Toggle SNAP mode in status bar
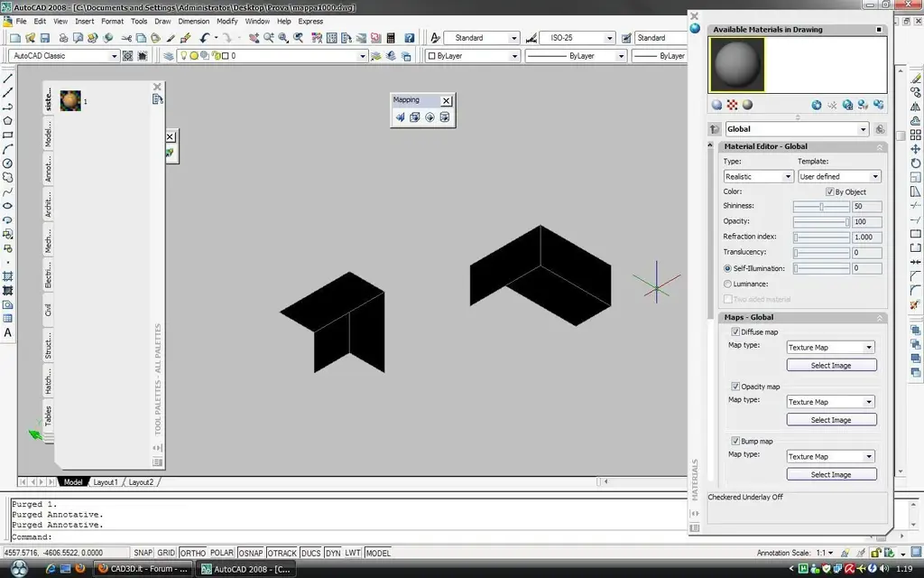This screenshot has width=924, height=578. pyautogui.click(x=143, y=553)
